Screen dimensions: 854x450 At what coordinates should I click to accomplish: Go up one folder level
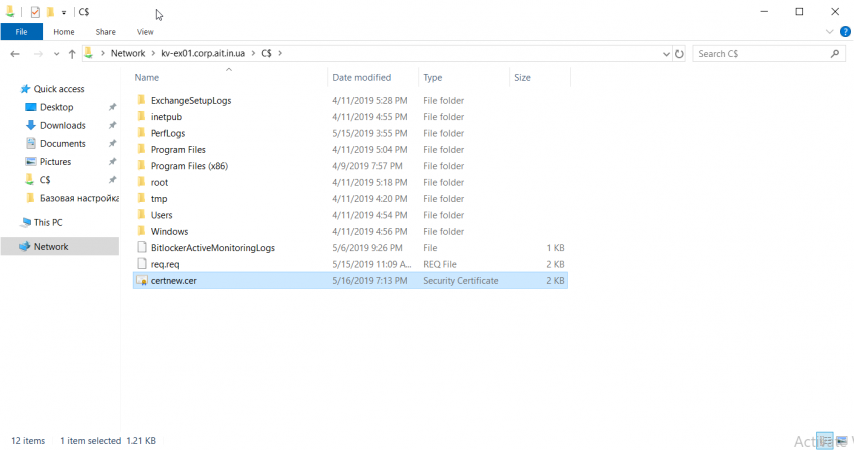click(72, 54)
